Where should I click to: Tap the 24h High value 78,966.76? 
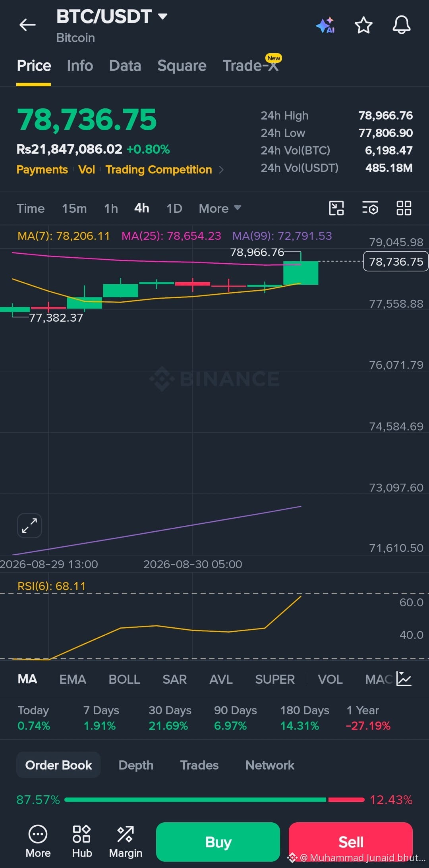[385, 116]
